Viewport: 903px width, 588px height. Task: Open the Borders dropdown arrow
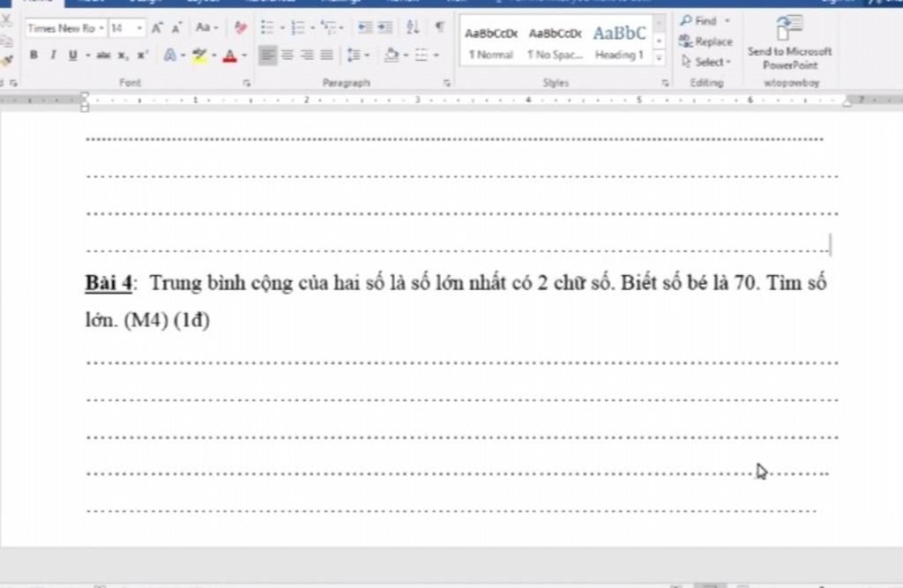436,56
